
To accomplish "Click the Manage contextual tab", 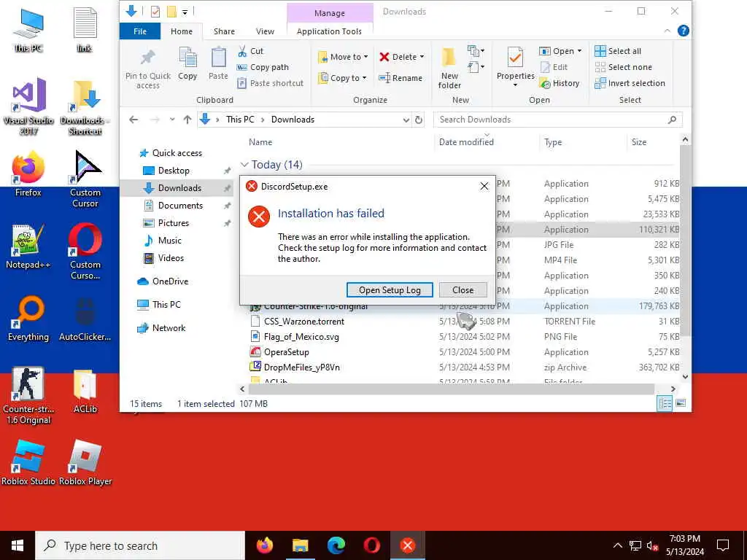I will click(x=330, y=13).
